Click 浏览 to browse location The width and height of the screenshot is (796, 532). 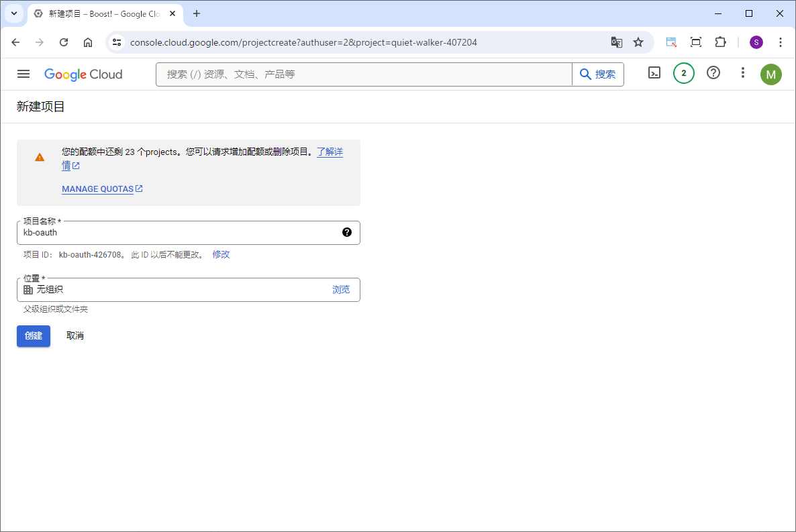(x=341, y=290)
